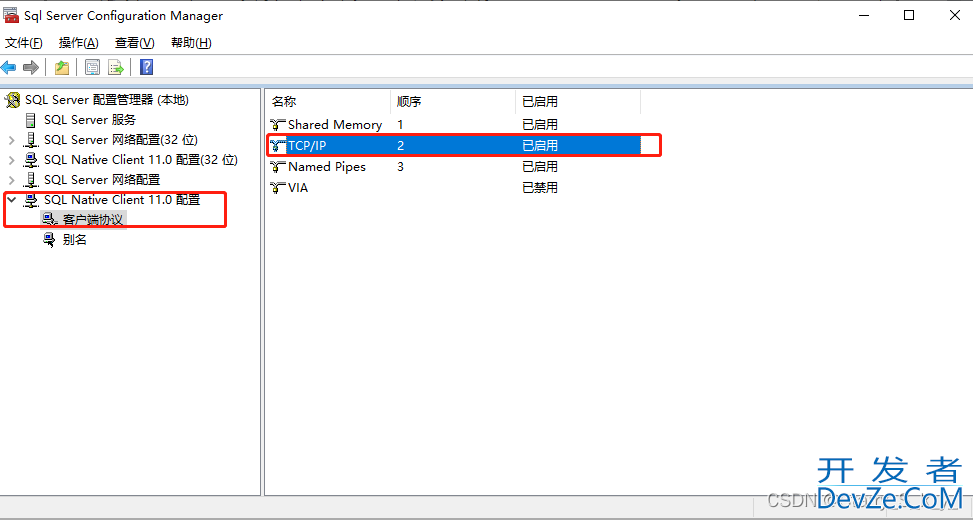
Task: Select the SQL Server 网络配置 tree item
Action: 102,179
